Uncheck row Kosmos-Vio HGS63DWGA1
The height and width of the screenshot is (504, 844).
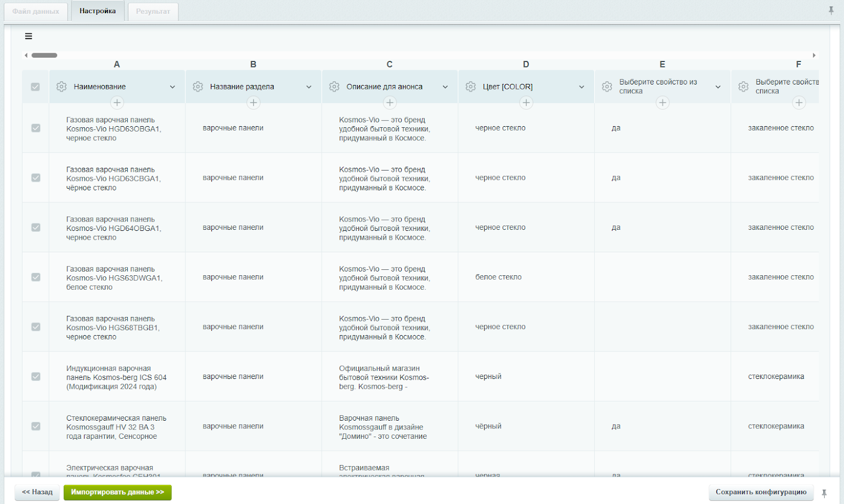36,277
